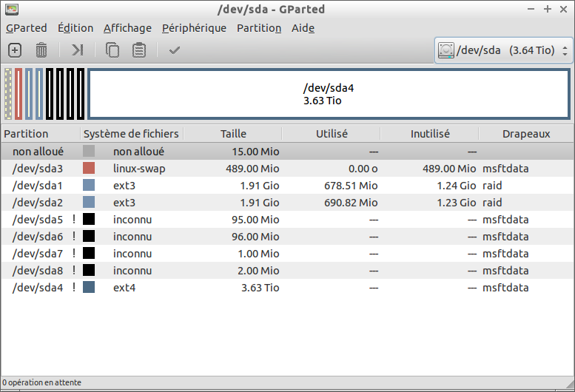Select the non alloué partition row
Image resolution: width=575 pixels, height=392 pixels.
click(287, 152)
